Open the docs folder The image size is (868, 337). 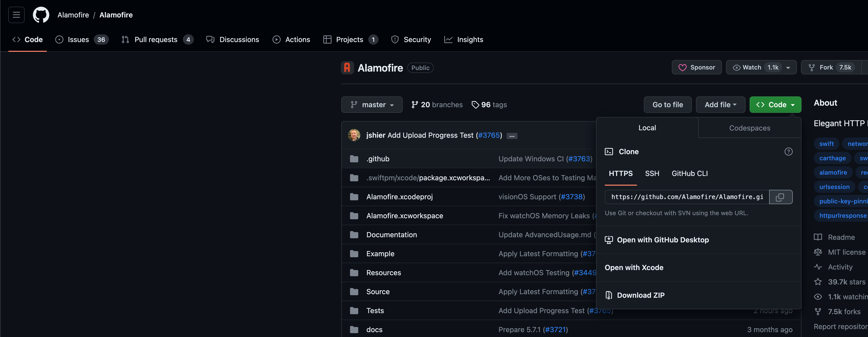[x=374, y=330]
